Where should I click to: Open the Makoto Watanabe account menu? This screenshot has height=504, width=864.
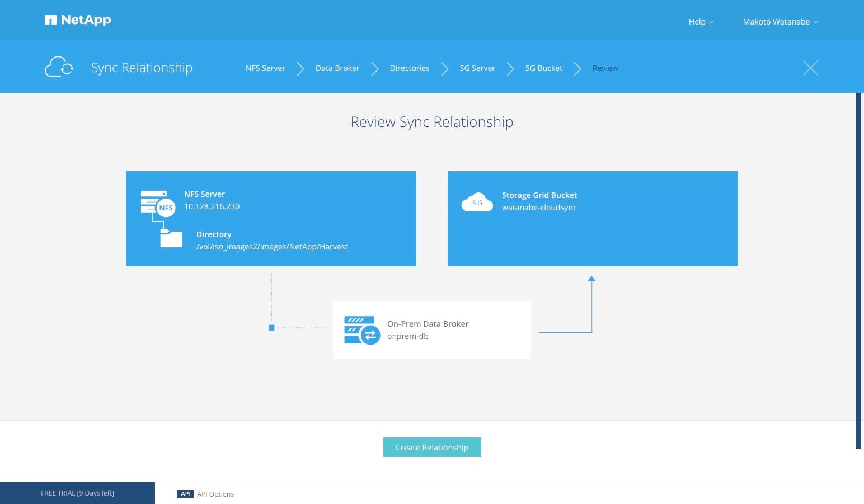(776, 22)
